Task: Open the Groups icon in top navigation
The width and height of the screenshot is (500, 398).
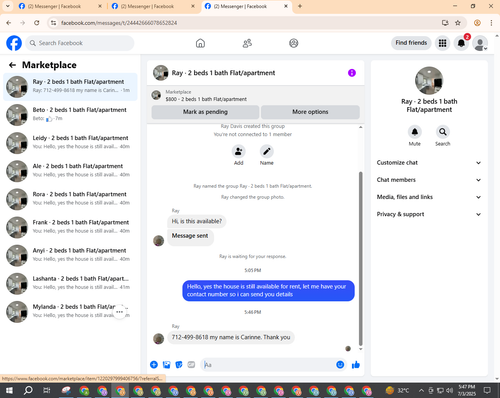Action: click(x=294, y=43)
